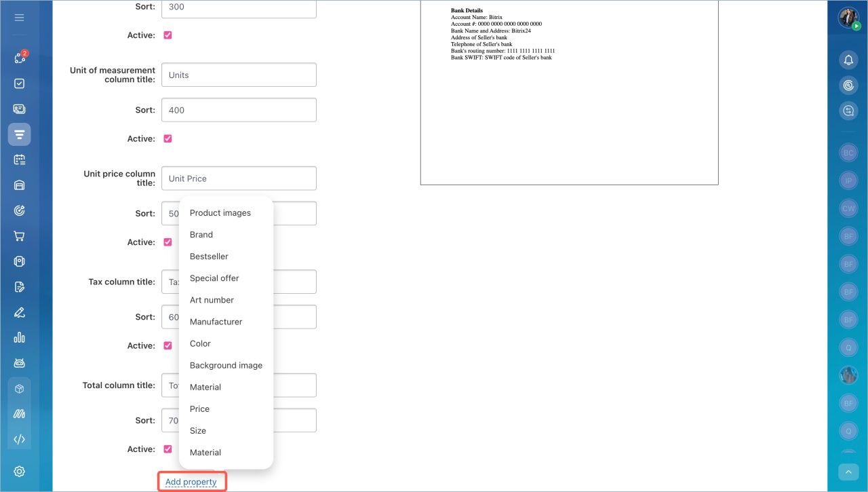Select Background image property option
The image size is (868, 492).
click(x=226, y=365)
